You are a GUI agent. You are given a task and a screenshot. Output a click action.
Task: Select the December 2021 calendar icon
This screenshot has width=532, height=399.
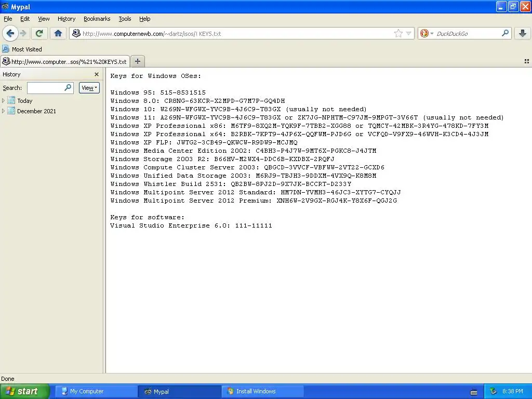click(11, 111)
